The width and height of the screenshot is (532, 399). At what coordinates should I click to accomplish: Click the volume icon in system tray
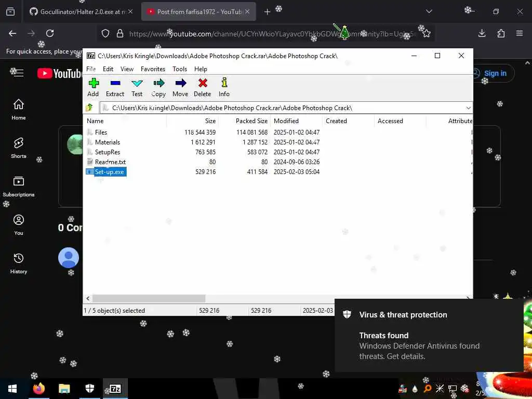pos(464,389)
